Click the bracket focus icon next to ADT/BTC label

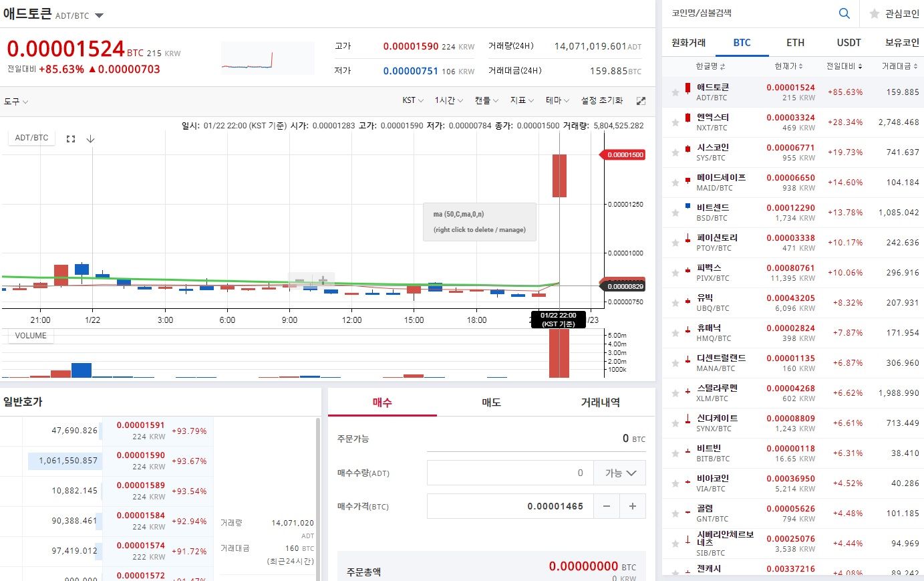(x=71, y=138)
